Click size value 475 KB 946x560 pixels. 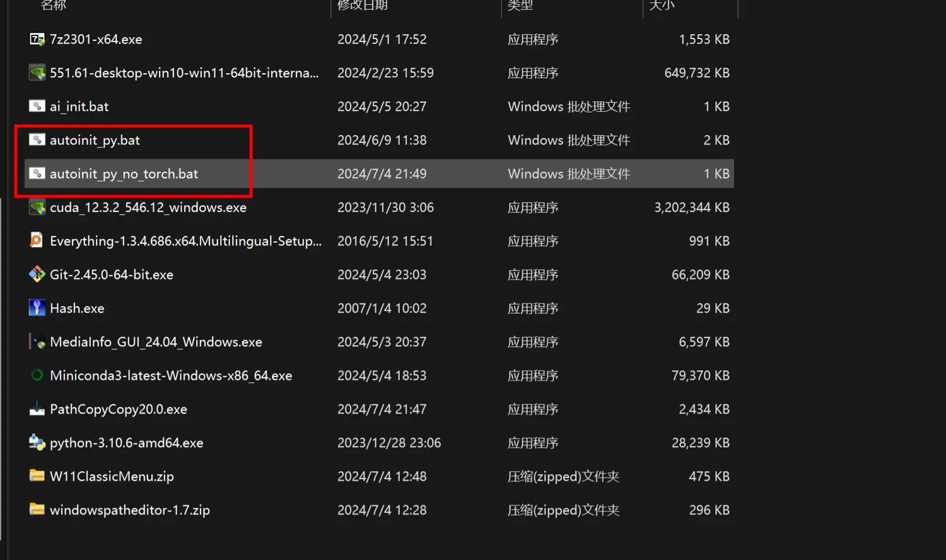coord(709,476)
